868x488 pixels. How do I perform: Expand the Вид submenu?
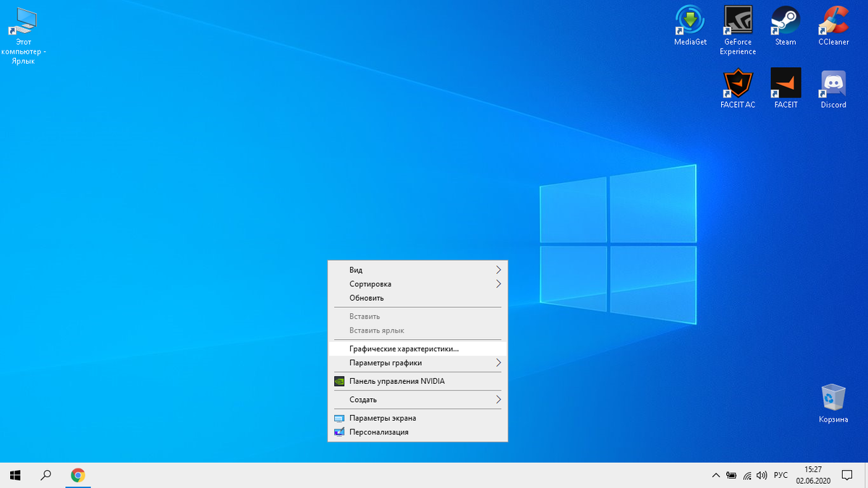(417, 270)
